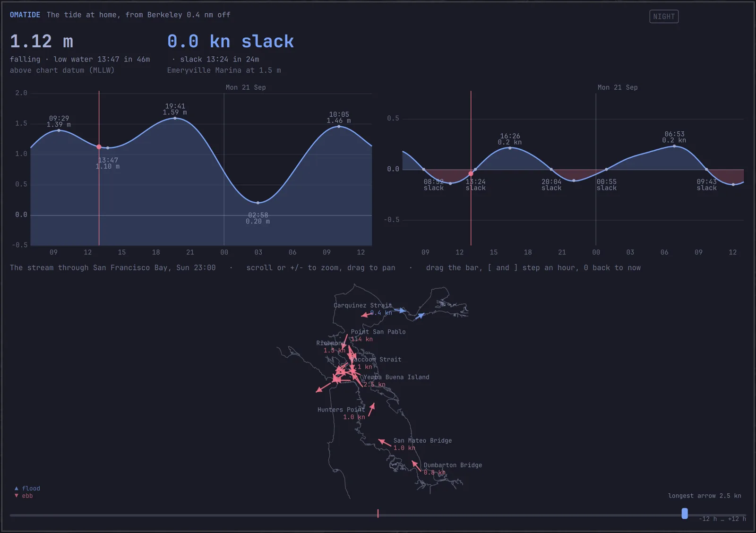The image size is (756, 533).
Task: Click the Richmond station label
Action: (331, 343)
